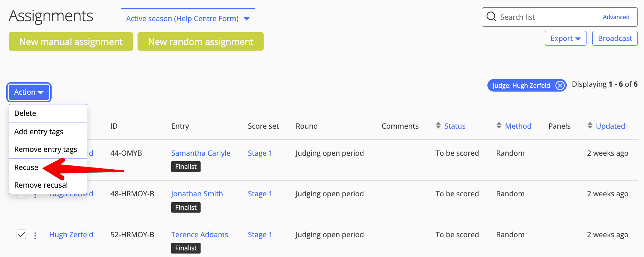Click New manual assignment button
This screenshot has height=257, width=644.
pyautogui.click(x=71, y=42)
